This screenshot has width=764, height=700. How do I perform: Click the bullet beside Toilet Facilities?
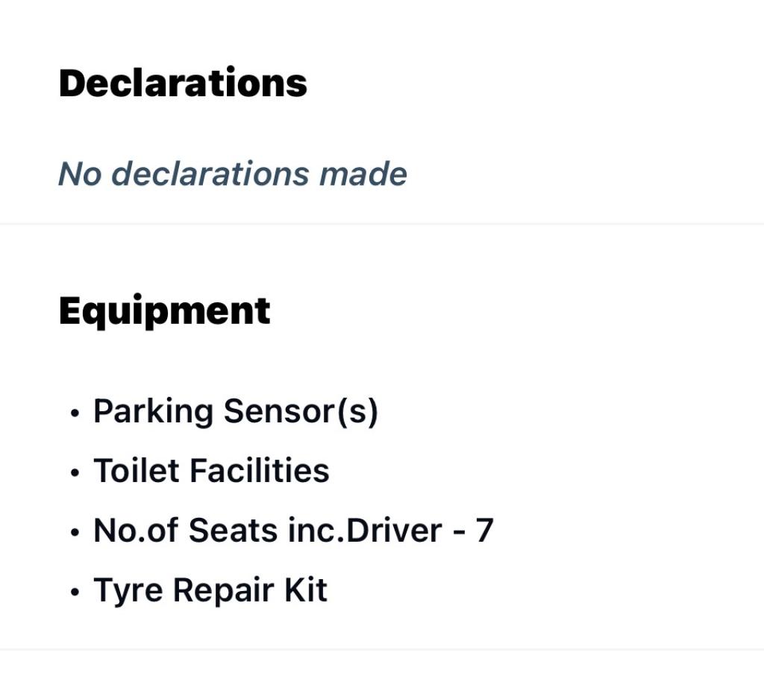pyautogui.click(x=74, y=473)
